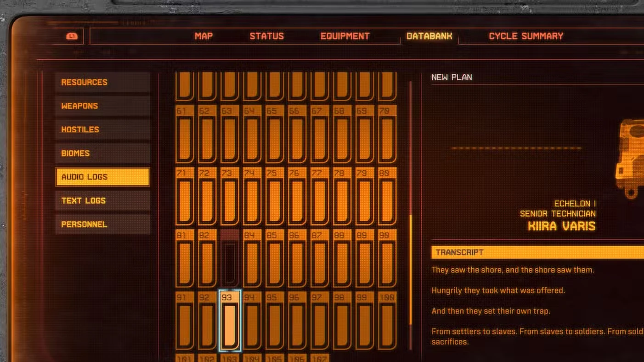Select audio log 97
Image resolution: width=644 pixels, height=362 pixels.
coord(320,321)
